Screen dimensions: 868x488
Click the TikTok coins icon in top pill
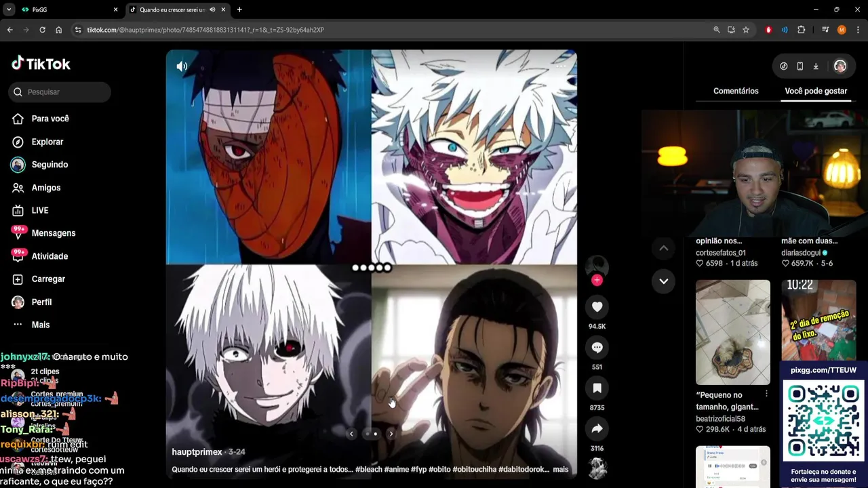pos(784,66)
